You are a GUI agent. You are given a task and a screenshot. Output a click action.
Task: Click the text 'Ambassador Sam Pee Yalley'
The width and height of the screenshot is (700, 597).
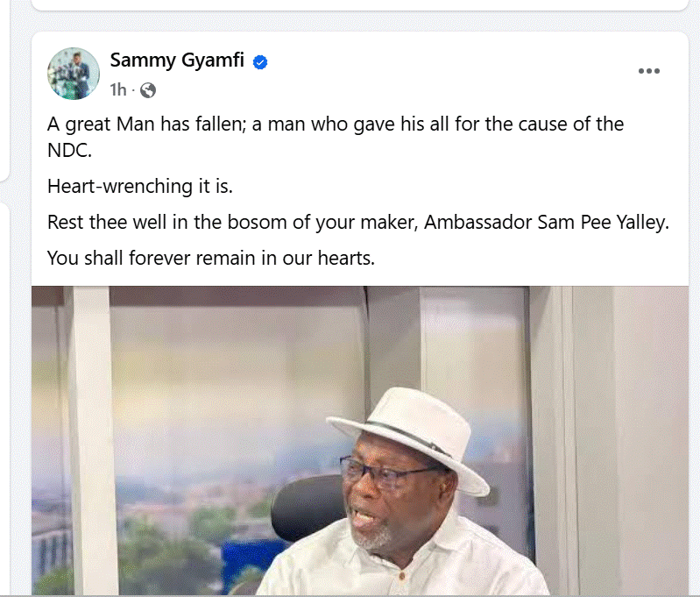tap(545, 222)
